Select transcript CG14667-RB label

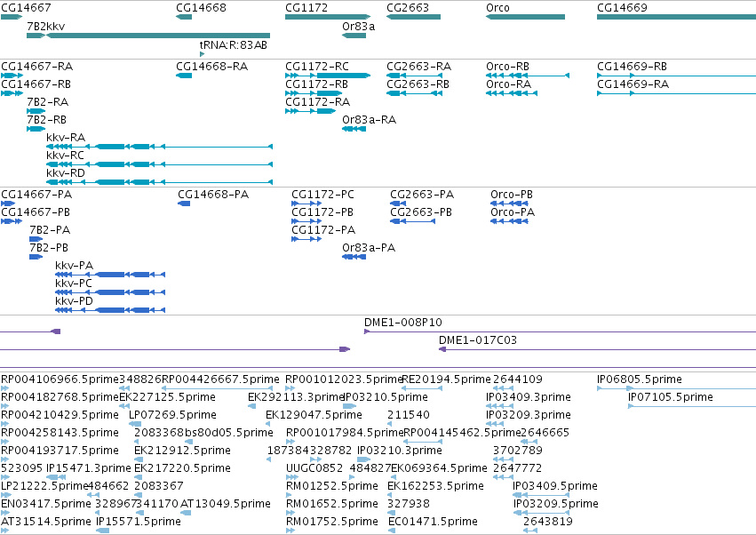coord(36,84)
